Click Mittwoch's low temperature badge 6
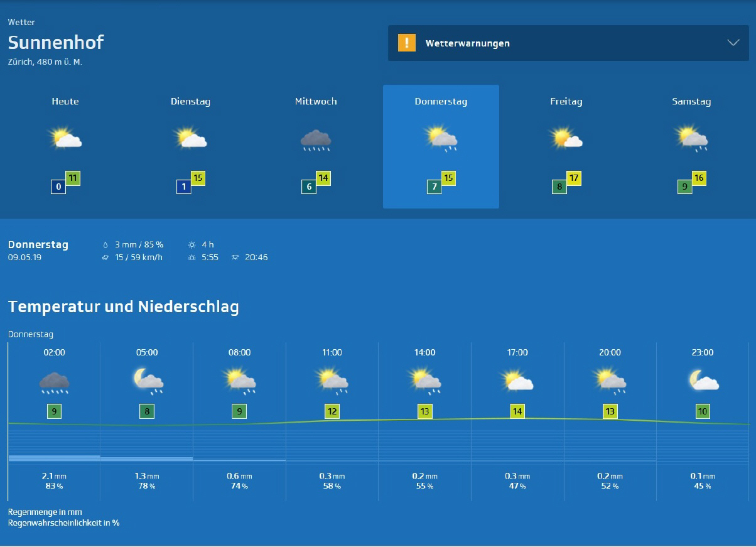The height and width of the screenshot is (547, 756). [308, 187]
